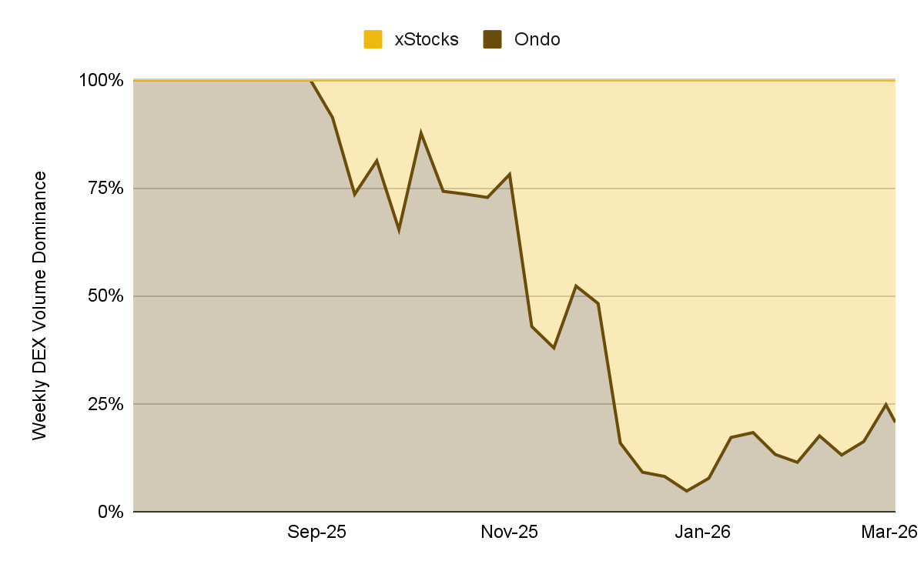
Task: Click the Sep-25 x-axis label
Action: point(316,532)
